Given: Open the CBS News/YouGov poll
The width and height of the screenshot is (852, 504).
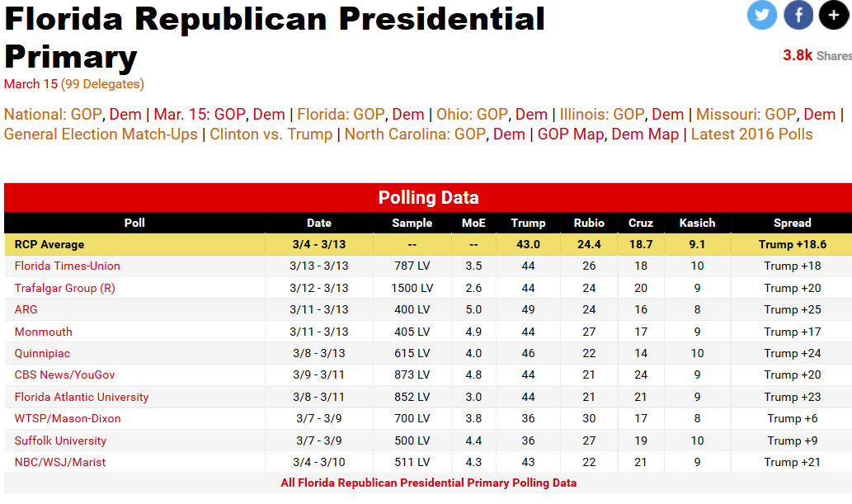Looking at the screenshot, I should 64,374.
